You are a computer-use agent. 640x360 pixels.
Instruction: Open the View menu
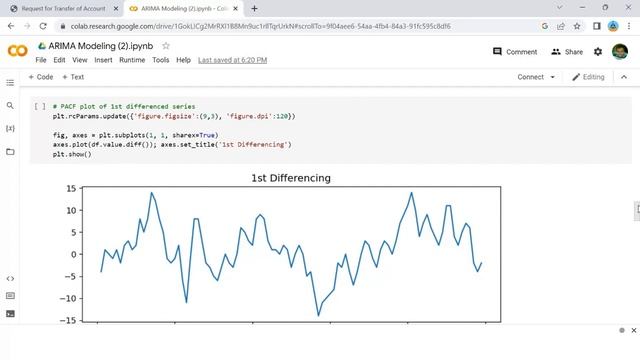(x=80, y=60)
